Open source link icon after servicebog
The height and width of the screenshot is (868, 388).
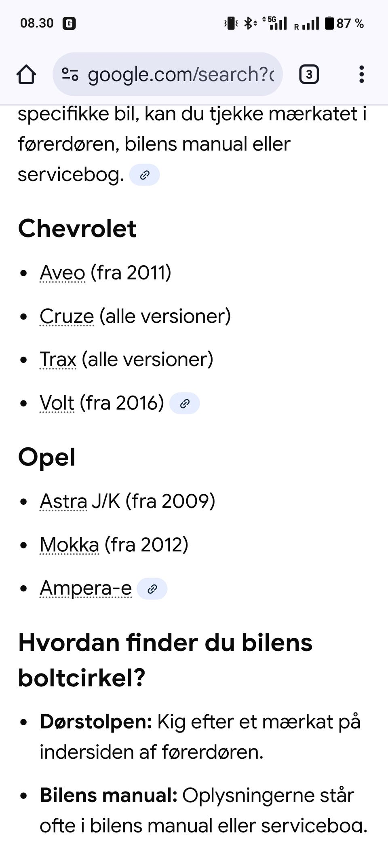[x=144, y=175]
